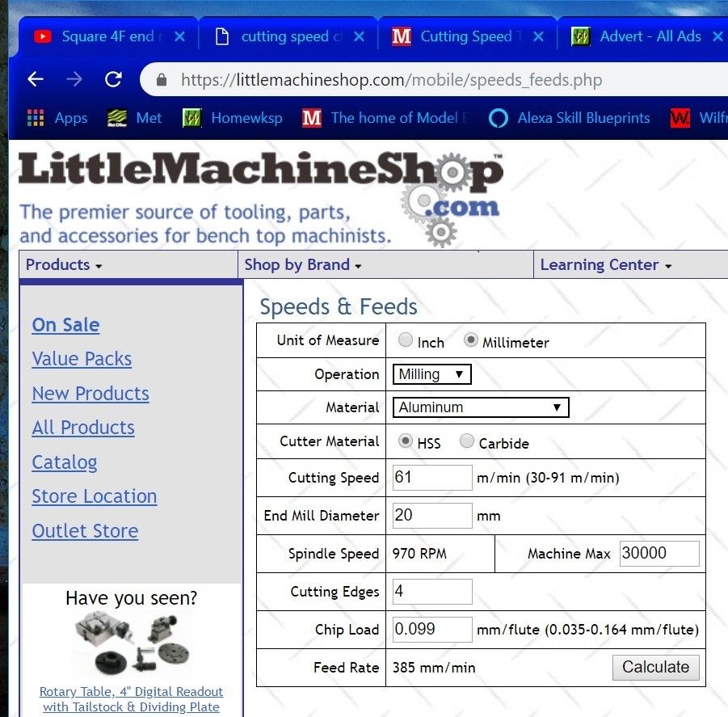Open the Store Location link
Screen dimensions: 728x717
(x=95, y=496)
